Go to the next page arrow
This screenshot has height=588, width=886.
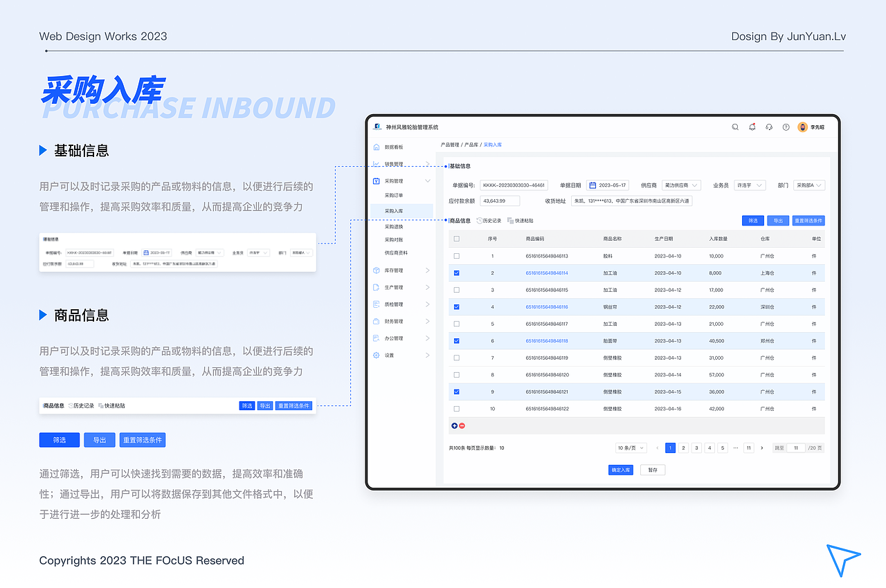tap(761, 448)
